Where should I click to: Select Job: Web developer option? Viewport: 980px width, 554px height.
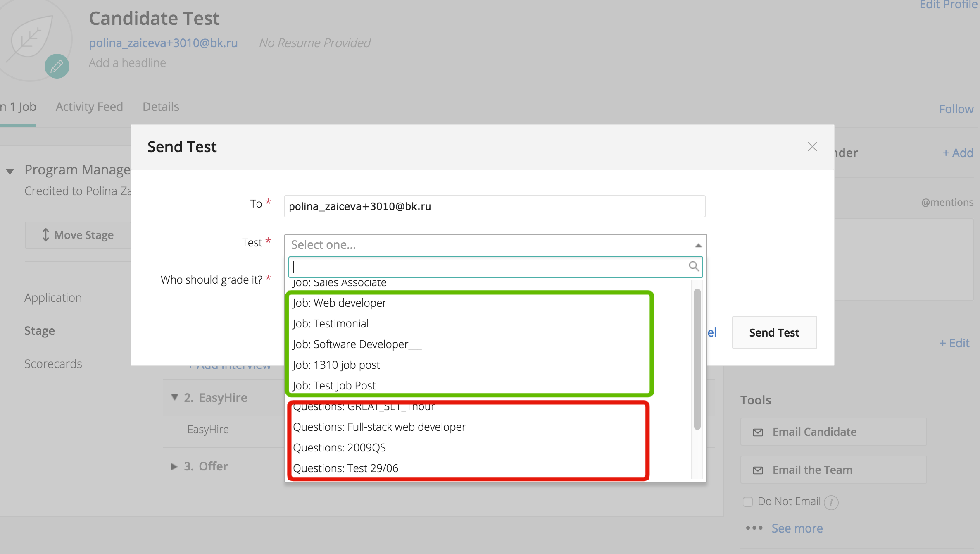click(x=340, y=303)
